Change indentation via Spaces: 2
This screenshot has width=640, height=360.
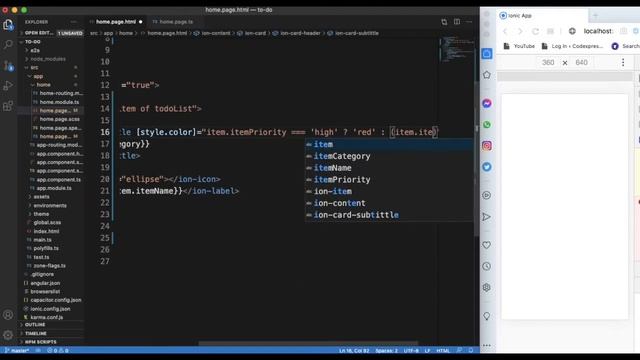click(x=386, y=351)
